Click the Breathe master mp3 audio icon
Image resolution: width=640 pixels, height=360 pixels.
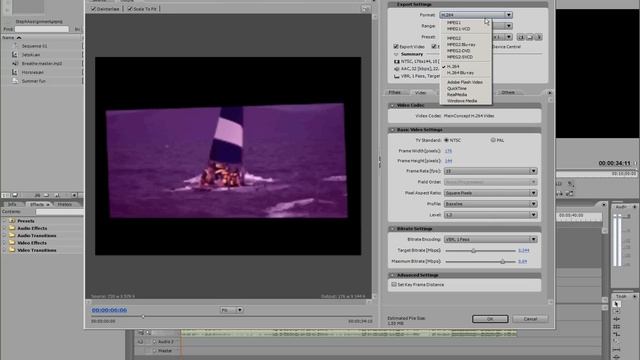click(x=15, y=63)
